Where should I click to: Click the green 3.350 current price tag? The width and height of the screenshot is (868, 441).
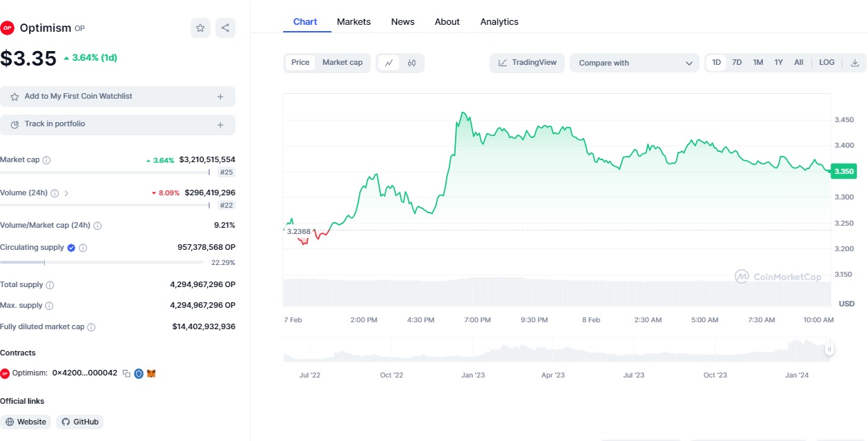844,171
